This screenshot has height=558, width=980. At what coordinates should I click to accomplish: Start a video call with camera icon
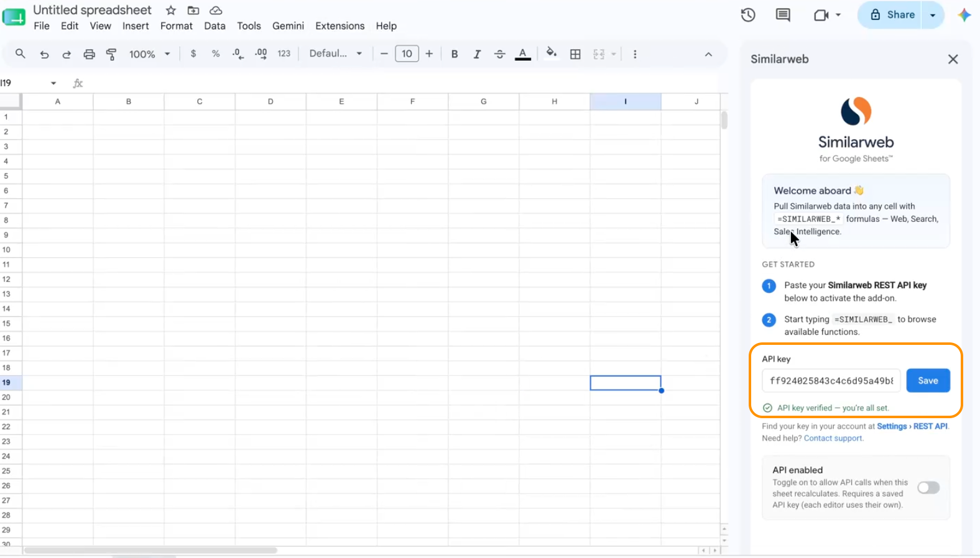click(x=821, y=15)
